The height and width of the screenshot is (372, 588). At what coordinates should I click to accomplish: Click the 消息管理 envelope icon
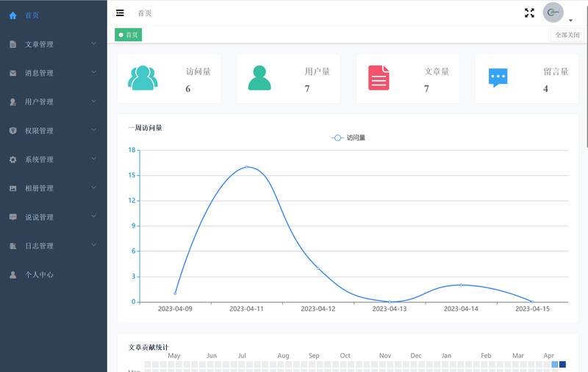[x=12, y=73]
